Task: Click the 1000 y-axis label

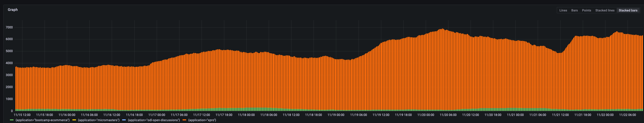Action: click(9, 99)
